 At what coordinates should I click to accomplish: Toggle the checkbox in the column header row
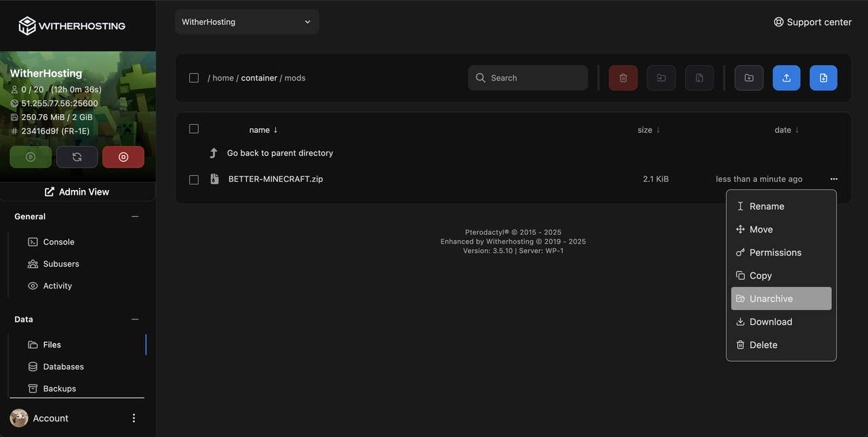pos(194,129)
